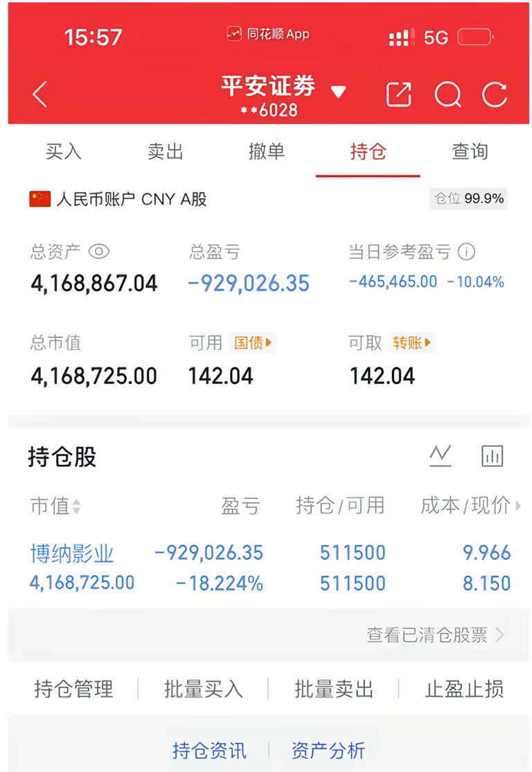Tap the account number **6028

pos(269,110)
